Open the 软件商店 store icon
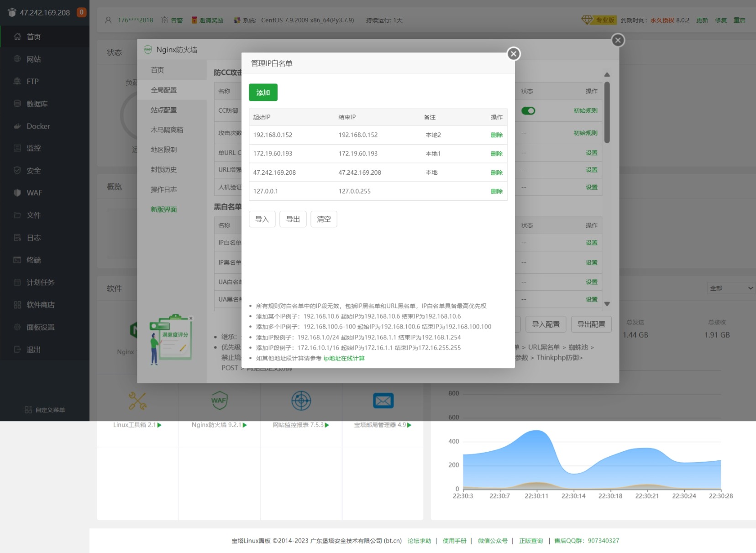 pyautogui.click(x=17, y=304)
